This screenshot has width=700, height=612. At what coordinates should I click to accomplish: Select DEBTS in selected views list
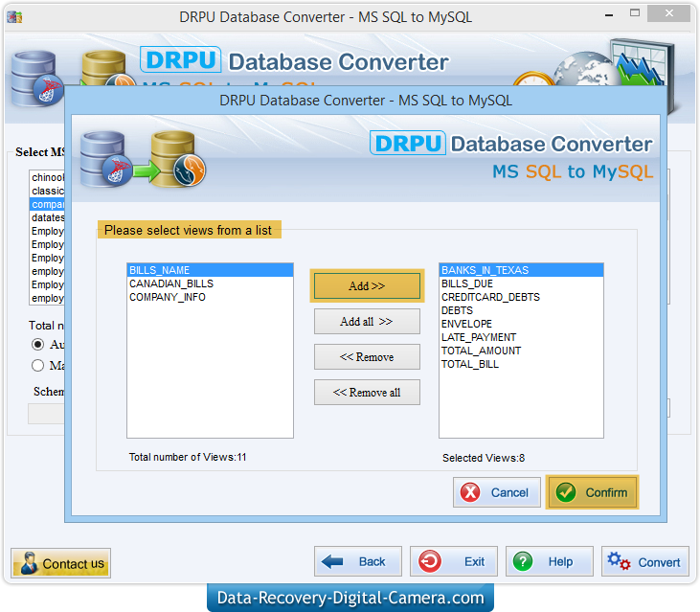pos(522,310)
